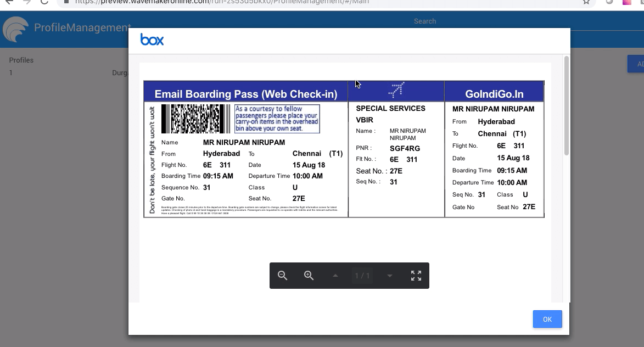Click the blue button at right edge
Viewport: 644px width, 347px height.
[636, 64]
